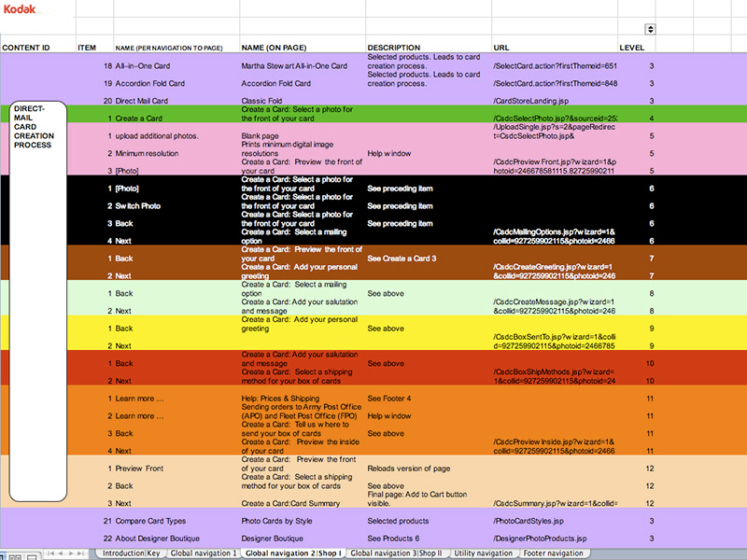Screen dimensions: 747x560
Task: Select See Create a Card 3 cell
Action: [402, 259]
